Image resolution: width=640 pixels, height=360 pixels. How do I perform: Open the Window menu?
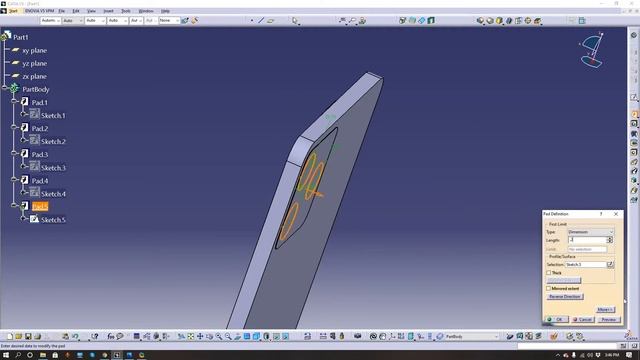[x=146, y=11]
